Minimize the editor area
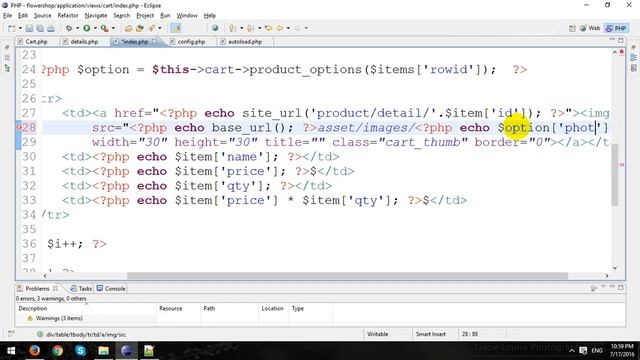 pyautogui.click(x=612, y=40)
